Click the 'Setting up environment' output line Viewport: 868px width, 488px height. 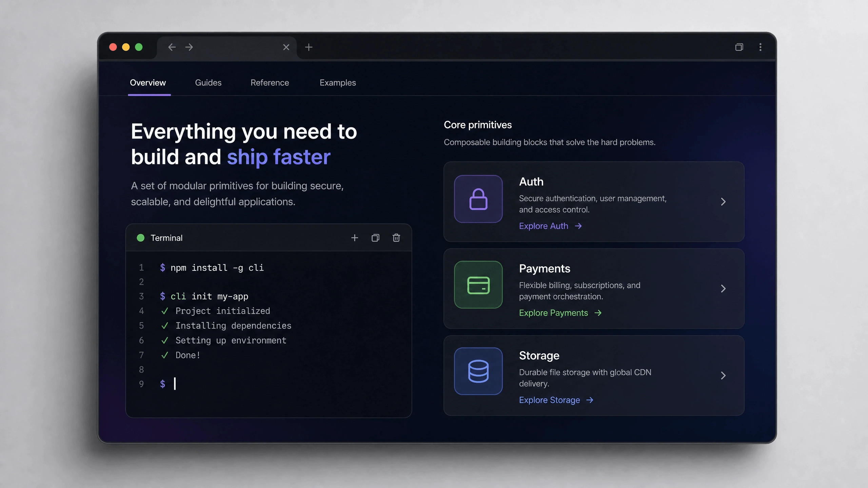tap(224, 341)
